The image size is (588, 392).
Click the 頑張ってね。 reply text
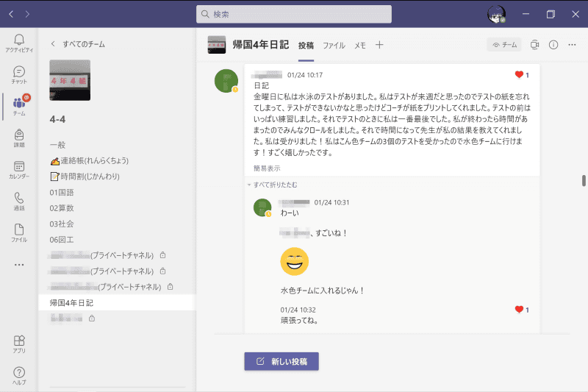coord(300,321)
